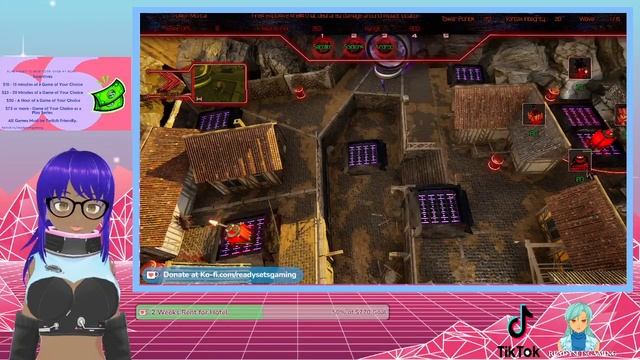Open the Ko-fi.com/readysetsgaming donate banner
This screenshot has width=640, height=360.
pos(222,275)
